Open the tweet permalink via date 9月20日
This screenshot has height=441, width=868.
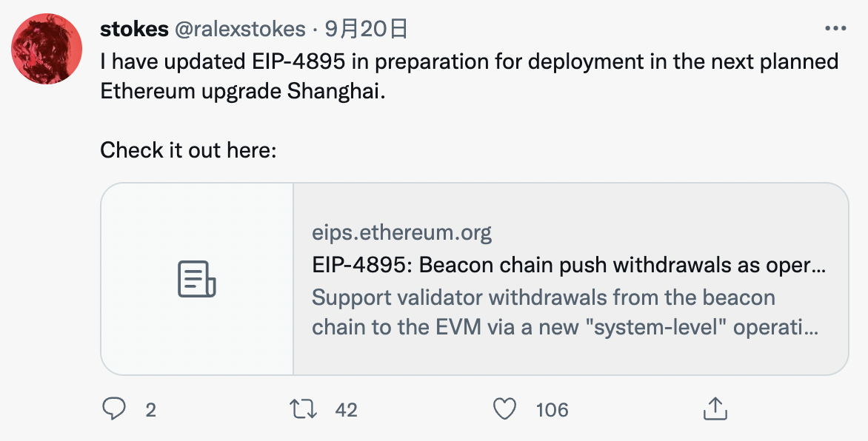tap(366, 29)
